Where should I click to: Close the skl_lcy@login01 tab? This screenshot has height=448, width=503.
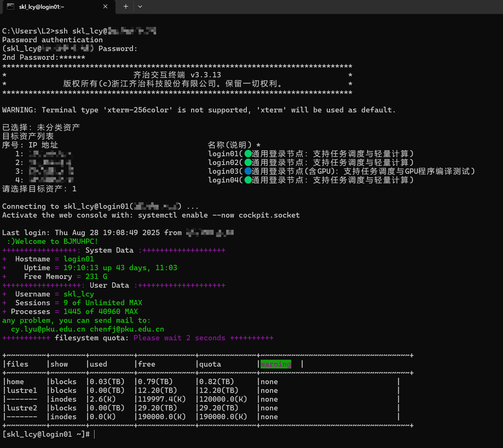click(105, 7)
